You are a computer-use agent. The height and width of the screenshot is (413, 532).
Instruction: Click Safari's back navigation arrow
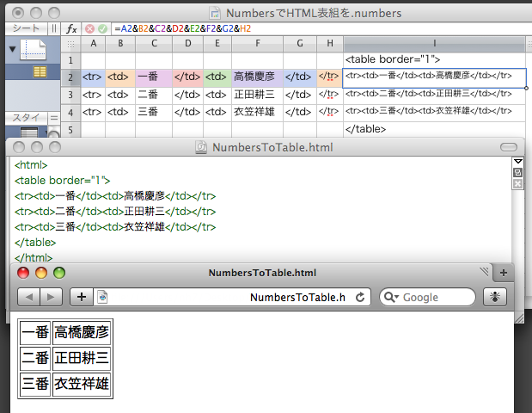point(28,297)
